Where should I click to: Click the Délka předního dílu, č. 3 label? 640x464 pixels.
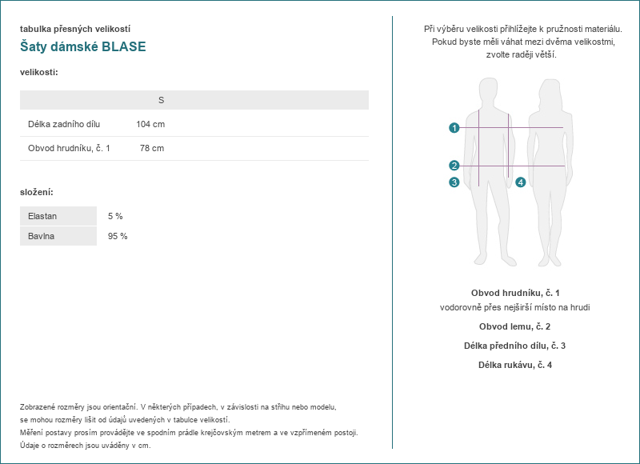(515, 346)
